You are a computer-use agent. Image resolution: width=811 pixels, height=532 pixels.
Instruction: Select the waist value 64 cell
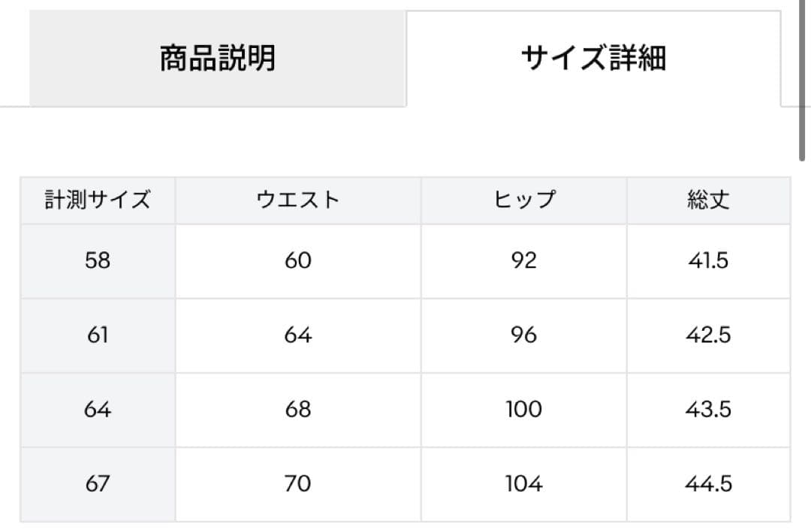pyautogui.click(x=299, y=335)
